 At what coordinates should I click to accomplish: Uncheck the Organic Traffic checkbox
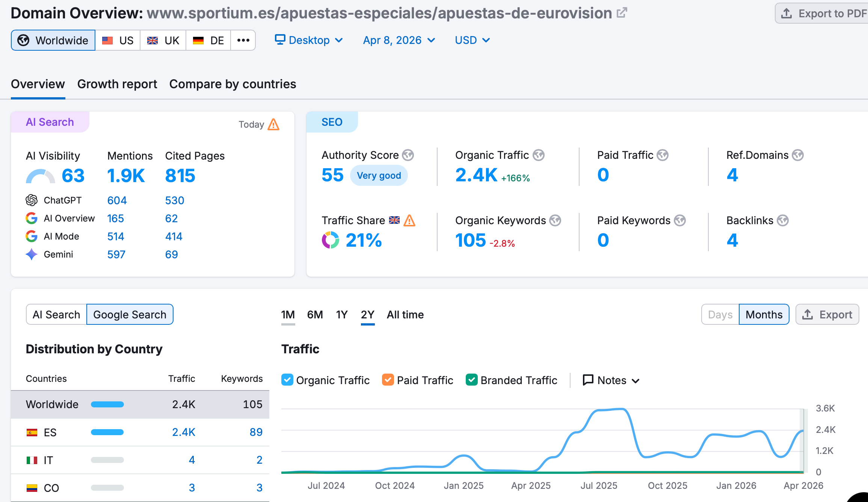pos(287,380)
